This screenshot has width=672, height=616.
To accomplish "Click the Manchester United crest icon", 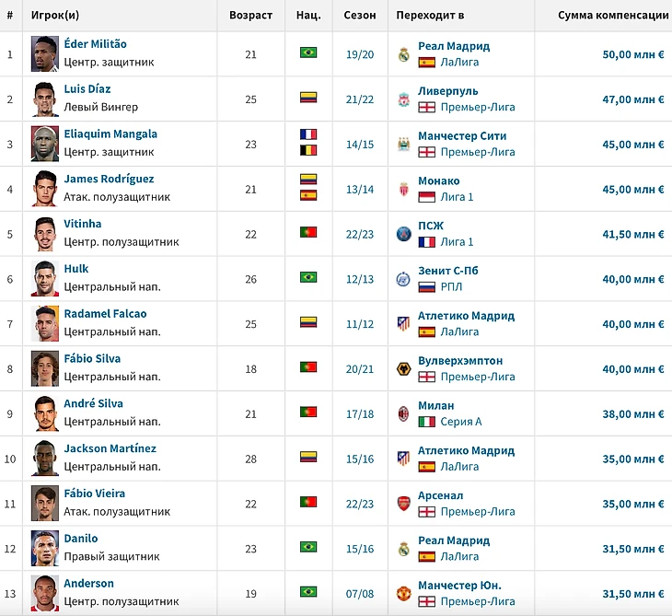I will pos(403,594).
